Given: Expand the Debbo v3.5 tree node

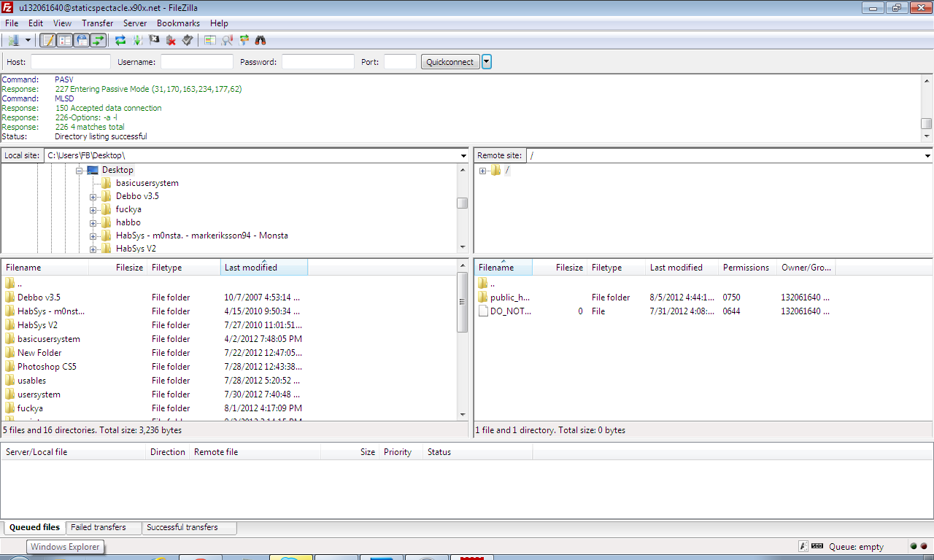Looking at the screenshot, I should point(93,197).
